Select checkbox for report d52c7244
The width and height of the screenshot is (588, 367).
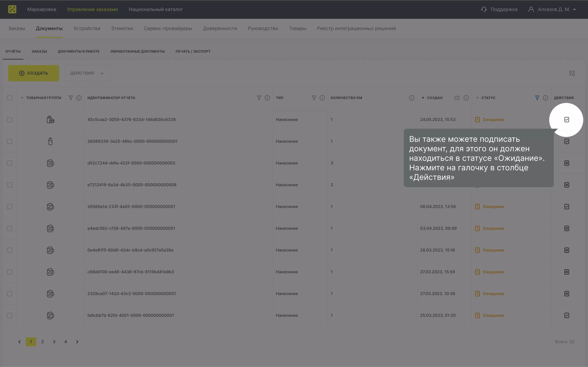coord(10,163)
